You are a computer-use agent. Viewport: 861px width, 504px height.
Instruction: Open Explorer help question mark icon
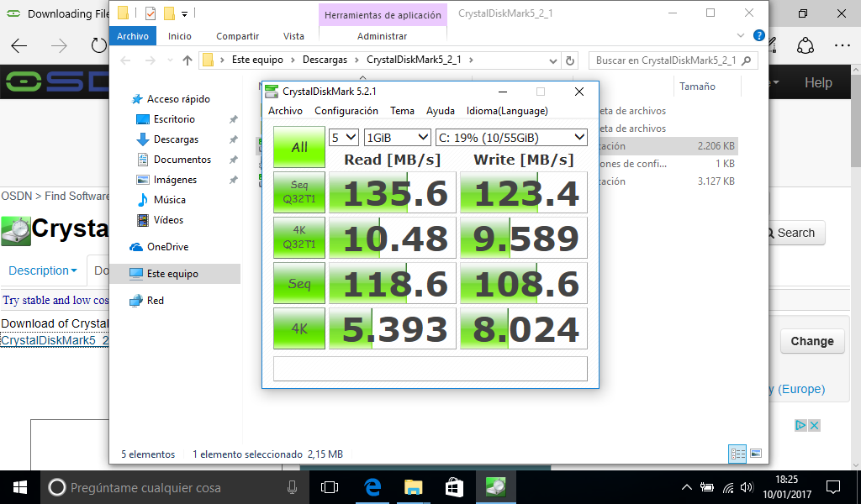[759, 35]
